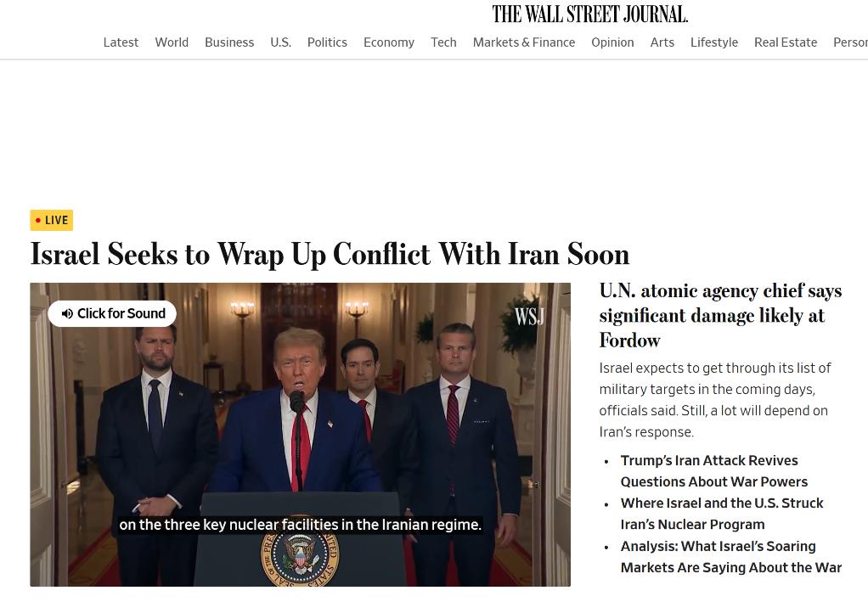868x613 pixels.
Task: Open the Real Estate section
Action: pyautogui.click(x=786, y=42)
